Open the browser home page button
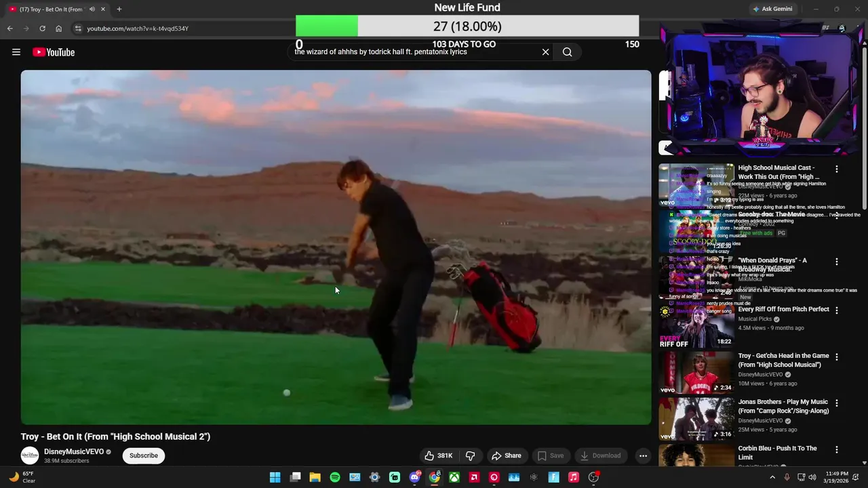868x488 pixels. point(58,28)
